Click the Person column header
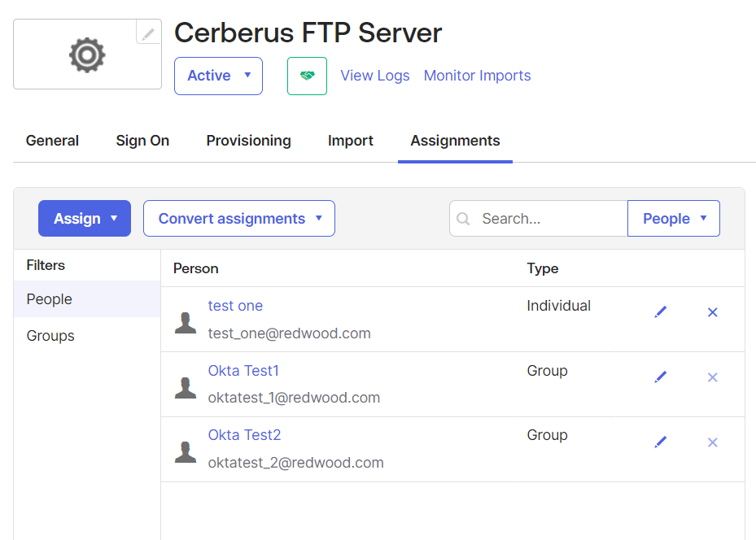Image resolution: width=756 pixels, height=540 pixels. (196, 268)
